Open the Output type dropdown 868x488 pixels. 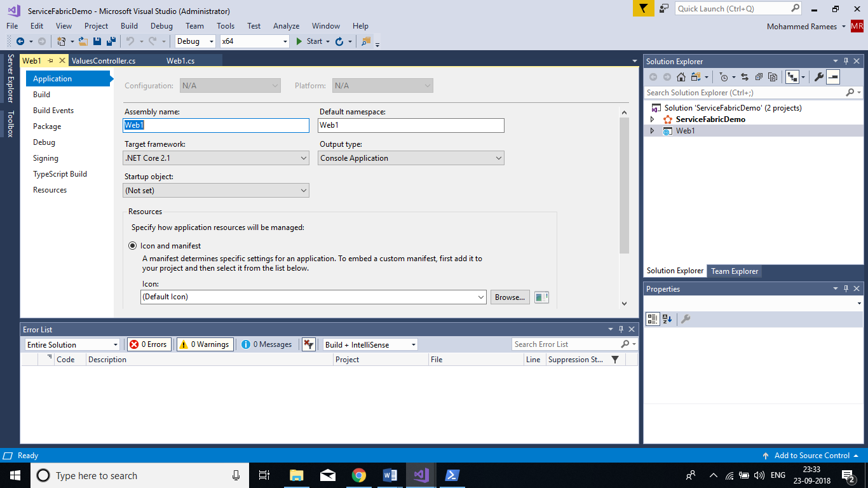pyautogui.click(x=410, y=158)
